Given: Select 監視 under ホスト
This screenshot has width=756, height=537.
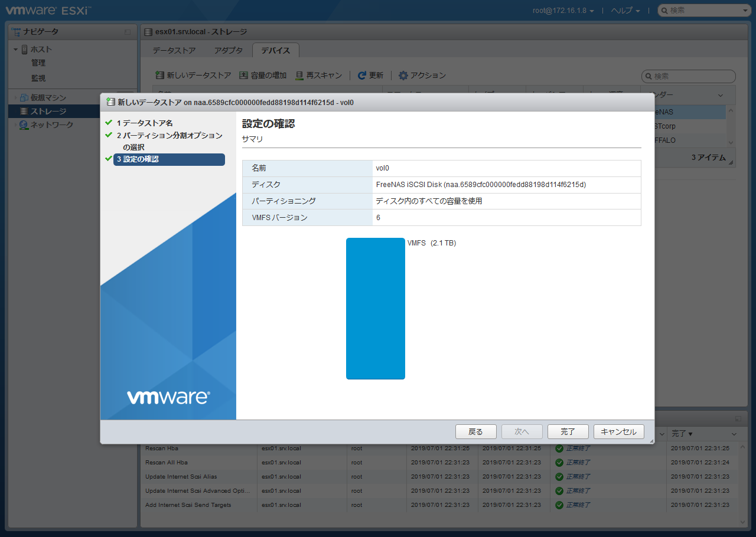Looking at the screenshot, I should pos(38,78).
